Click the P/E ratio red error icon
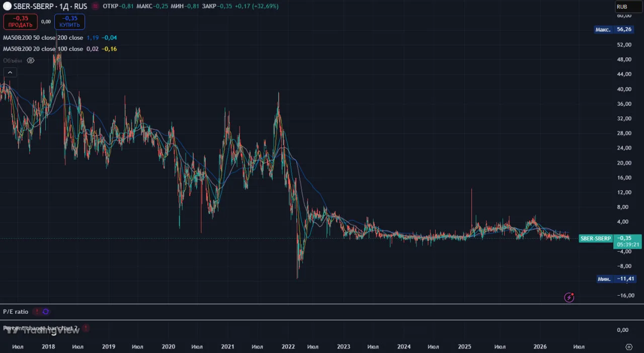This screenshot has height=353, width=644. 37,312
